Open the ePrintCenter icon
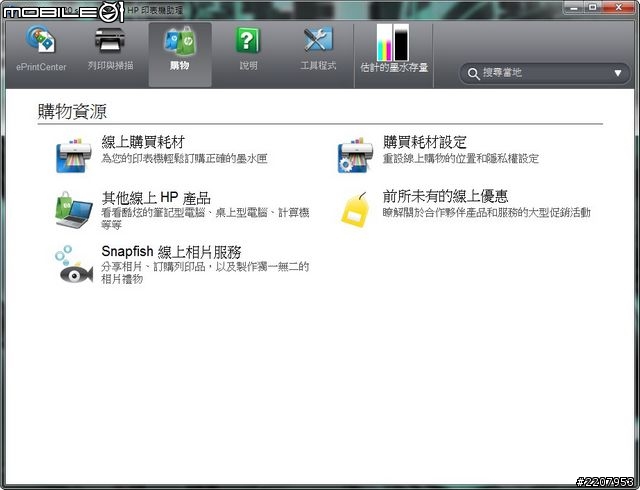 click(40, 39)
